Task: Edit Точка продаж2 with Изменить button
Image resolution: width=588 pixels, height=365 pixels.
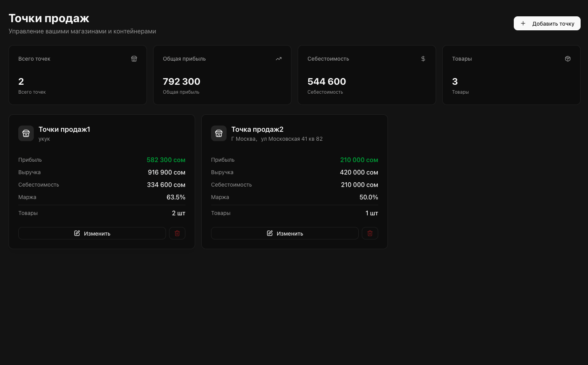Action: (x=285, y=233)
